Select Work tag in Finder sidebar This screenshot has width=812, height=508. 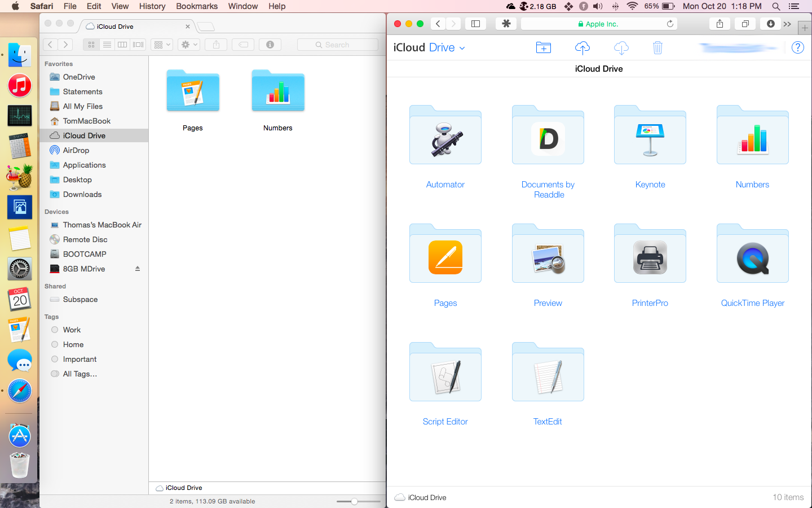(72, 330)
